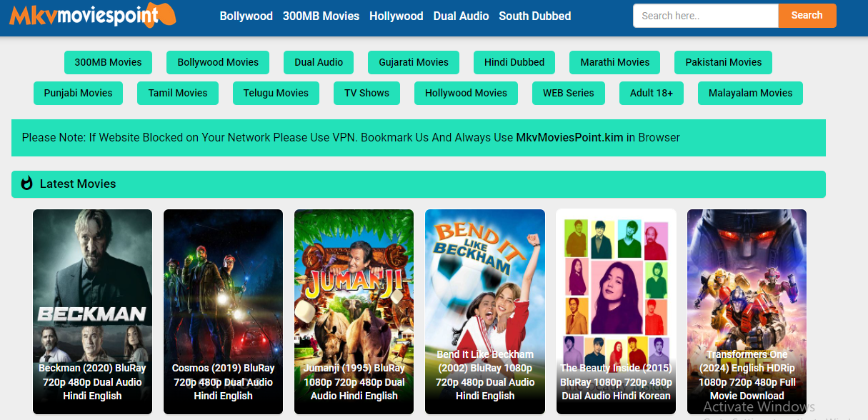Open the 300MB Movies category tag

coord(108,62)
